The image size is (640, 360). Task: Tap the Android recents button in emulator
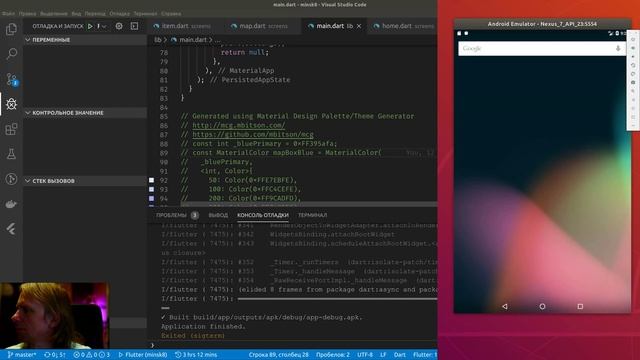click(580, 306)
